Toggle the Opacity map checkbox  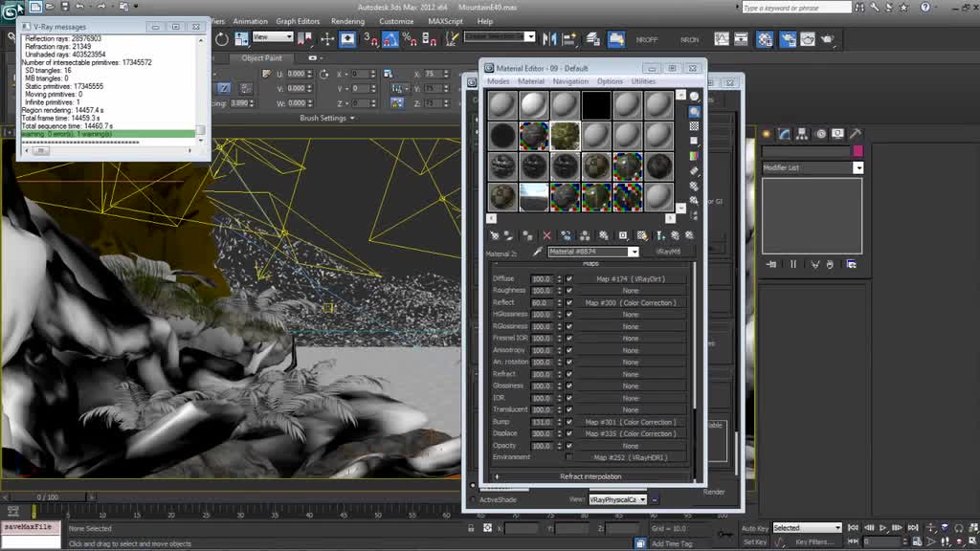point(568,446)
